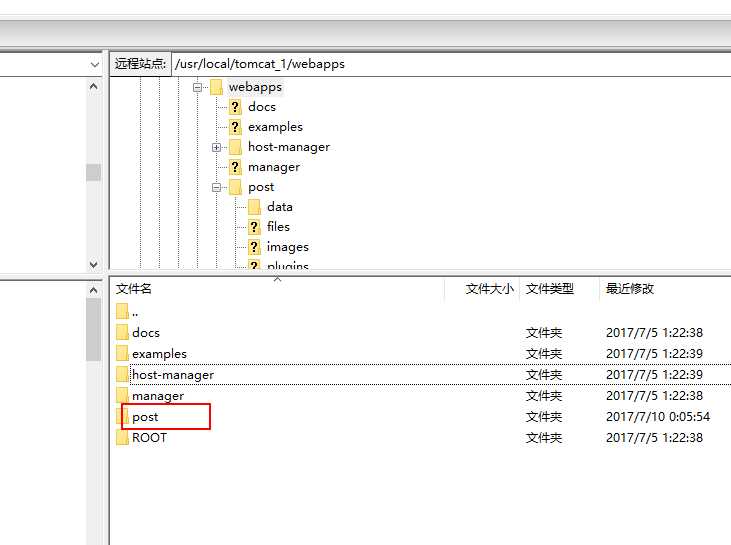The image size is (731, 545).
Task: Click local file list scrollbar up arrow
Action: pyautogui.click(x=94, y=290)
